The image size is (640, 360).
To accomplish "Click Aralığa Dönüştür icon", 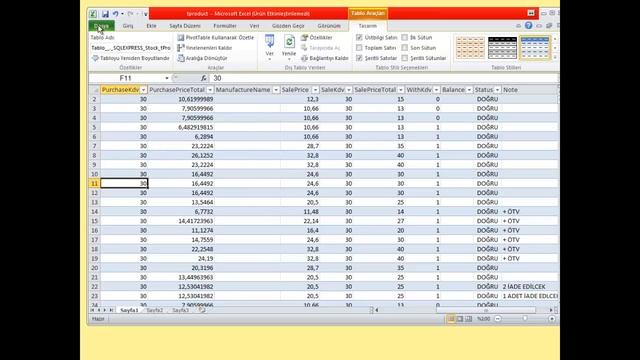I will (x=181, y=58).
